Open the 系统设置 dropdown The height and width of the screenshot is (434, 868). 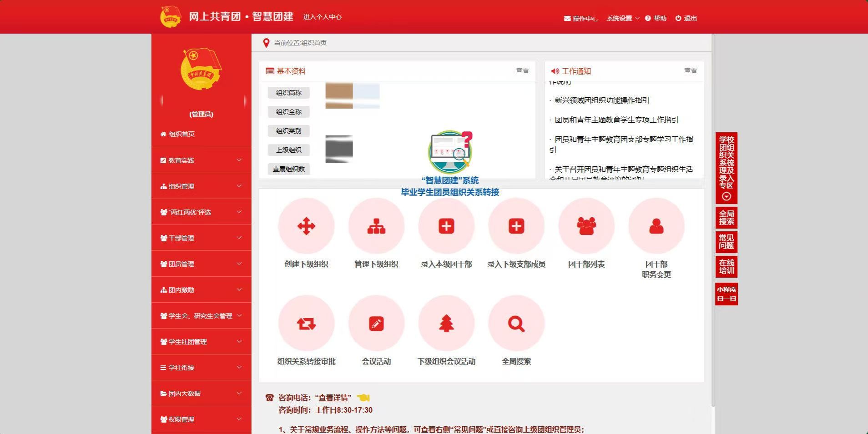(x=622, y=18)
